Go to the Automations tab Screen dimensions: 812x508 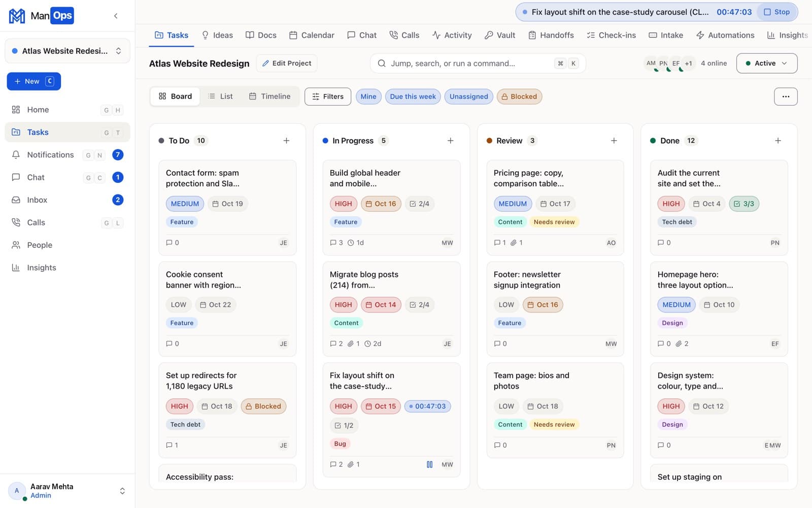tap(725, 35)
